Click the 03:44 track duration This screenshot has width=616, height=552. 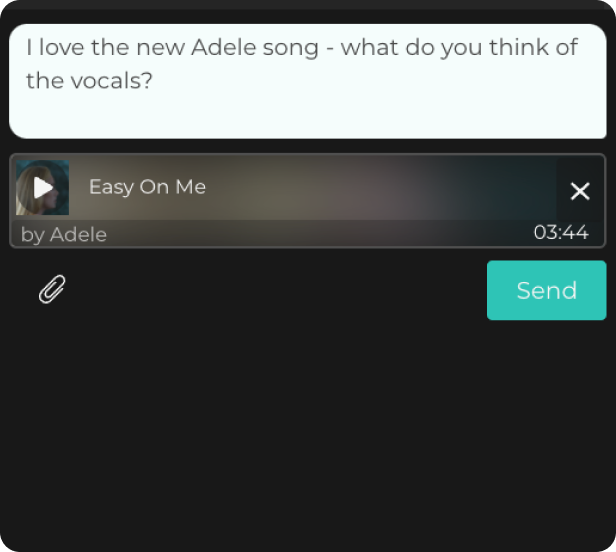(561, 232)
